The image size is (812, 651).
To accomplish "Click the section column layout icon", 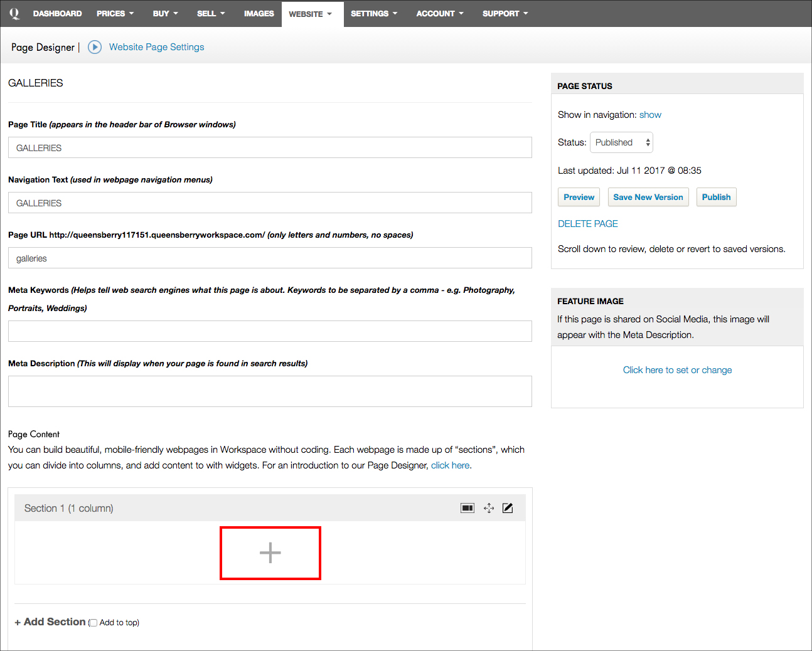I will [x=467, y=508].
